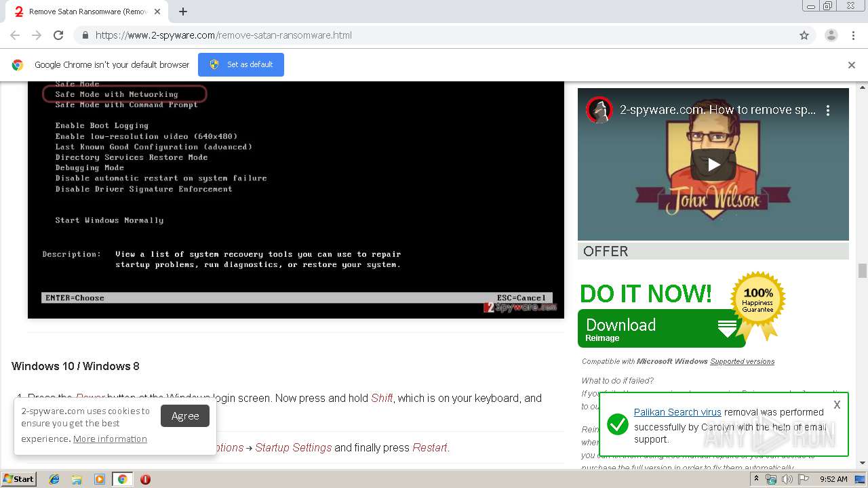Open the Windows Start menu
The width and height of the screenshot is (868, 488).
[19, 479]
